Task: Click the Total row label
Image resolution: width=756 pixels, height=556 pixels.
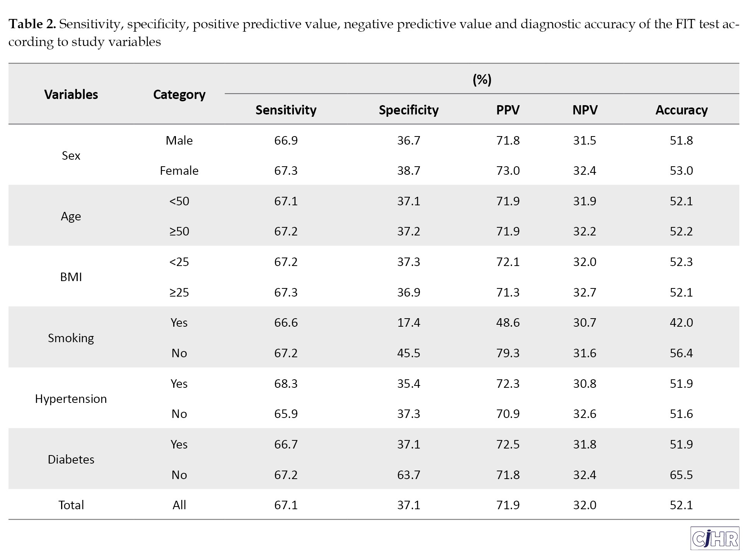Action: click(x=71, y=505)
